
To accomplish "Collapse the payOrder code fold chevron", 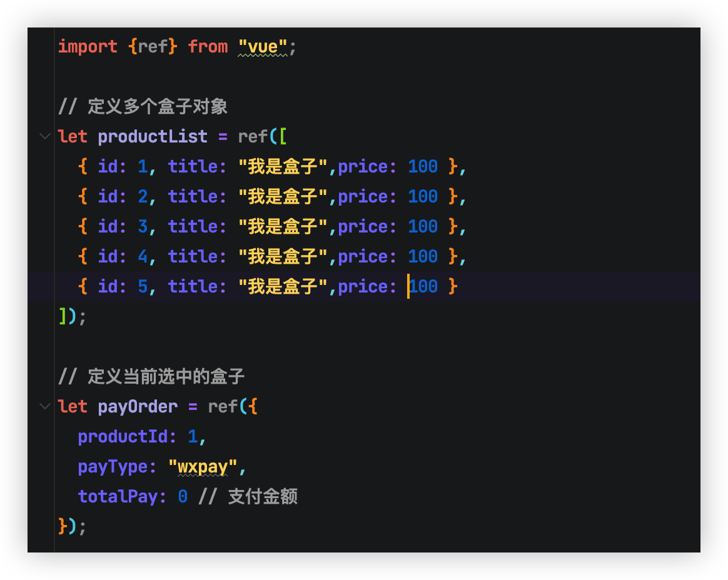I will (x=44, y=406).
